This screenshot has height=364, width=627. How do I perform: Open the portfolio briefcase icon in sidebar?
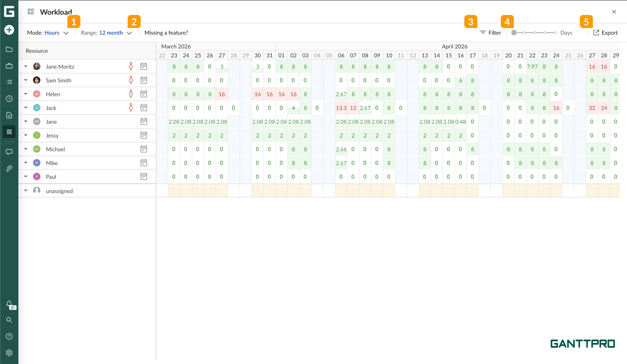pos(9,66)
